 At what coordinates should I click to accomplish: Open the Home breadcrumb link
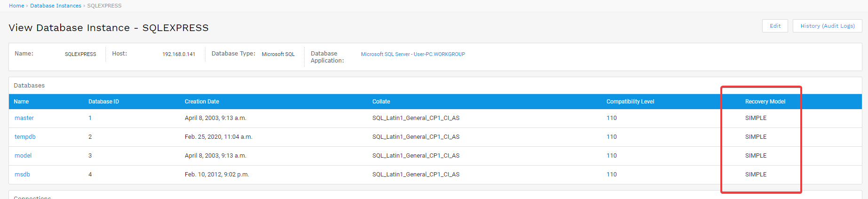point(16,6)
